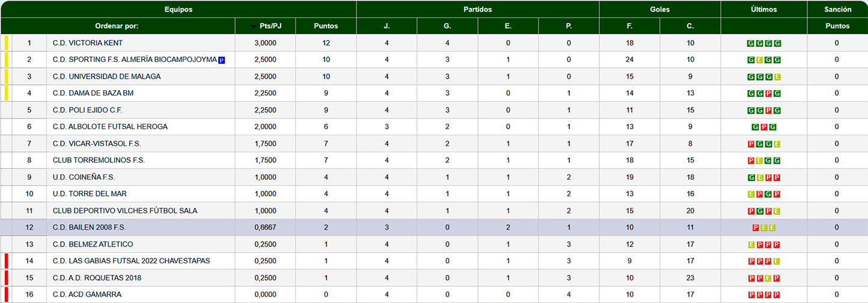Click the sort arrow next to Pts/PJ
The height and width of the screenshot is (303, 868).
(254, 26)
